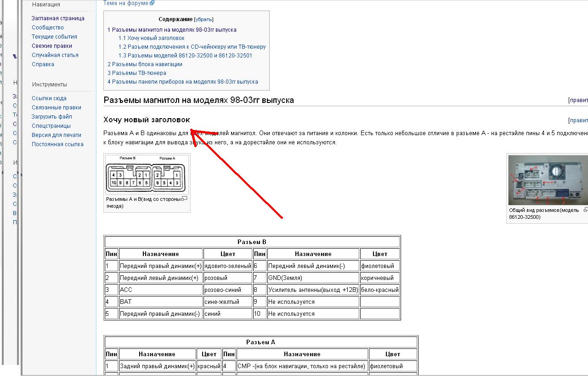
Task: Click the Тема на форуме link
Action: [126, 3]
